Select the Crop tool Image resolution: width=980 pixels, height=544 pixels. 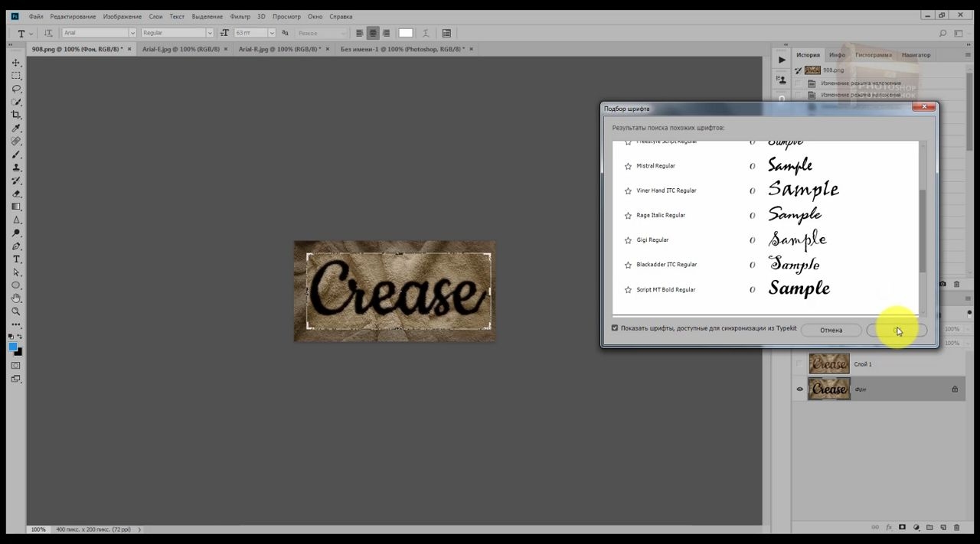pyautogui.click(x=16, y=115)
